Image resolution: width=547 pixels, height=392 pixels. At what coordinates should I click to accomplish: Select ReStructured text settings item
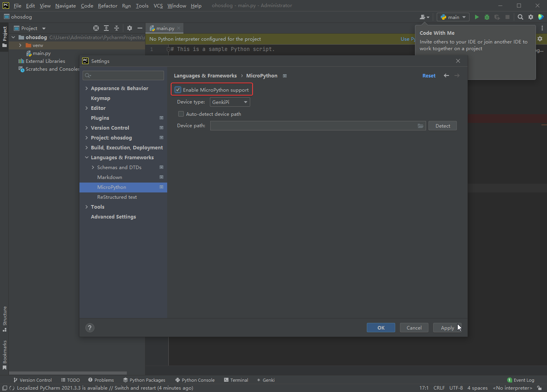(123, 197)
